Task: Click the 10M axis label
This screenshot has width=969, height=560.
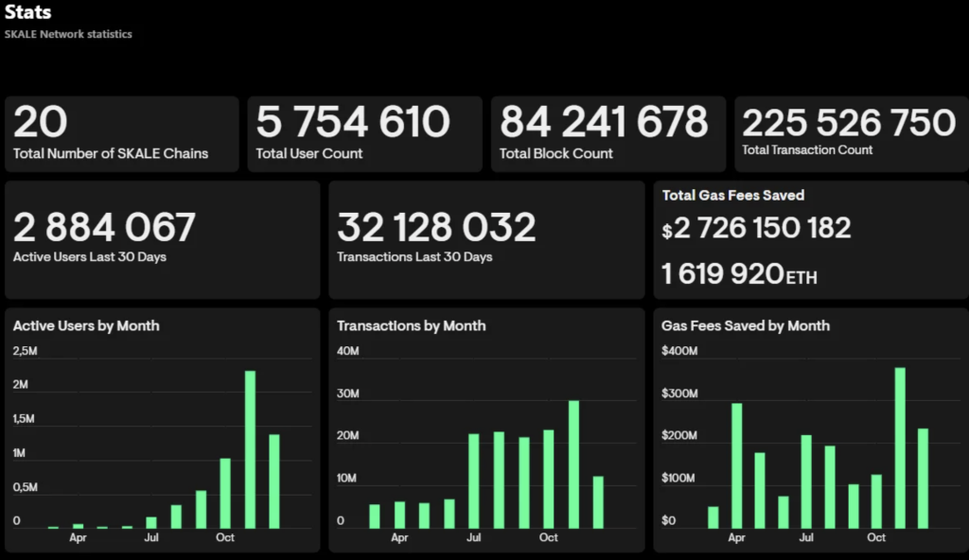Action: (x=346, y=479)
